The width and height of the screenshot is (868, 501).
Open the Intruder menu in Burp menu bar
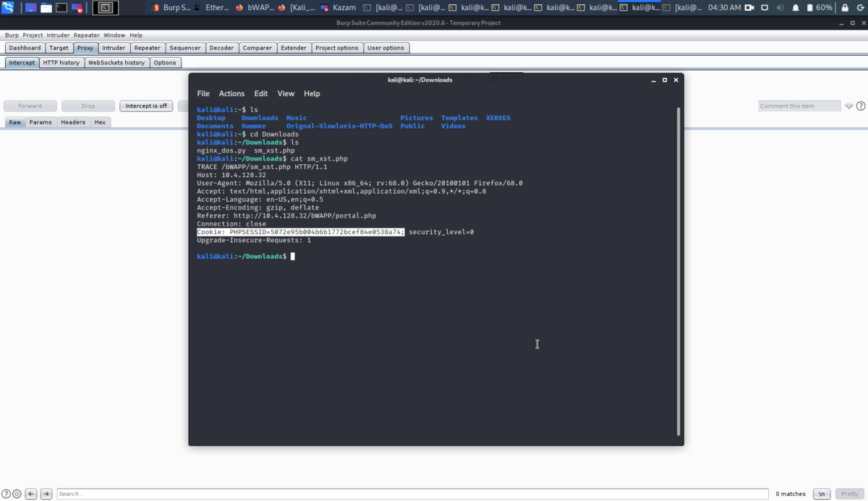59,35
